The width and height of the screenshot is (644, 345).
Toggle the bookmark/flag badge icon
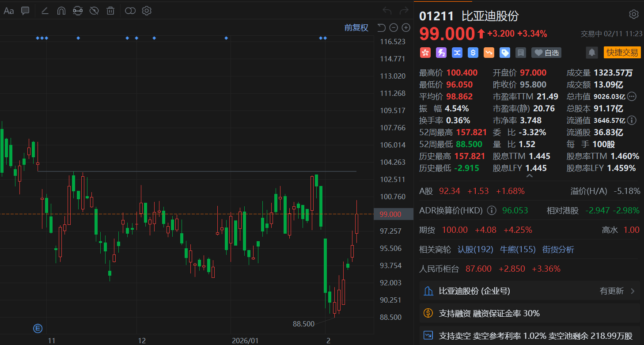pyautogui.click(x=520, y=53)
